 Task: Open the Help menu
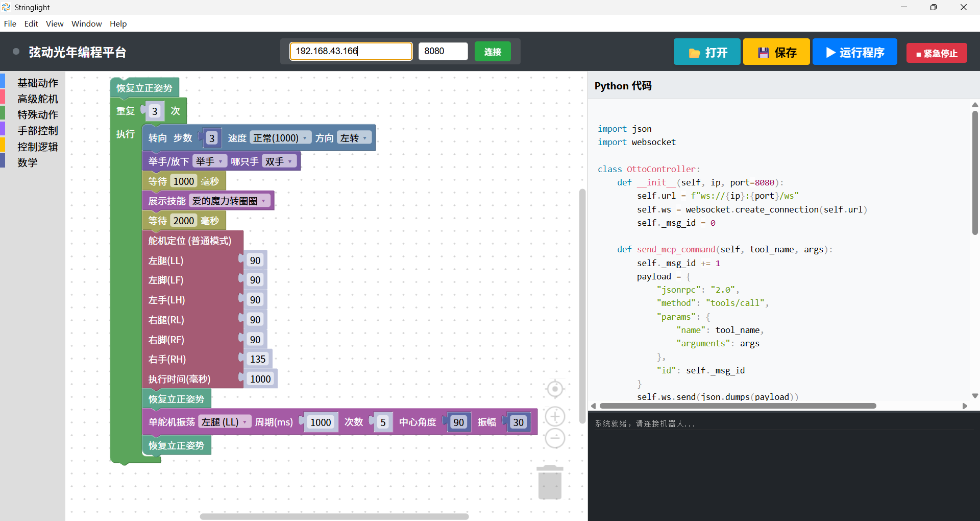coord(118,23)
